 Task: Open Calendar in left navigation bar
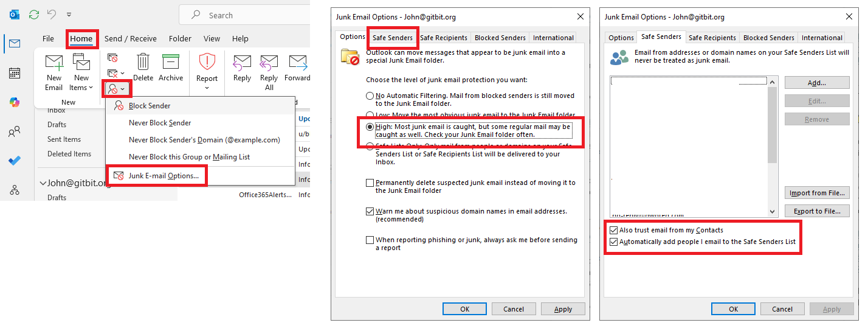click(15, 73)
